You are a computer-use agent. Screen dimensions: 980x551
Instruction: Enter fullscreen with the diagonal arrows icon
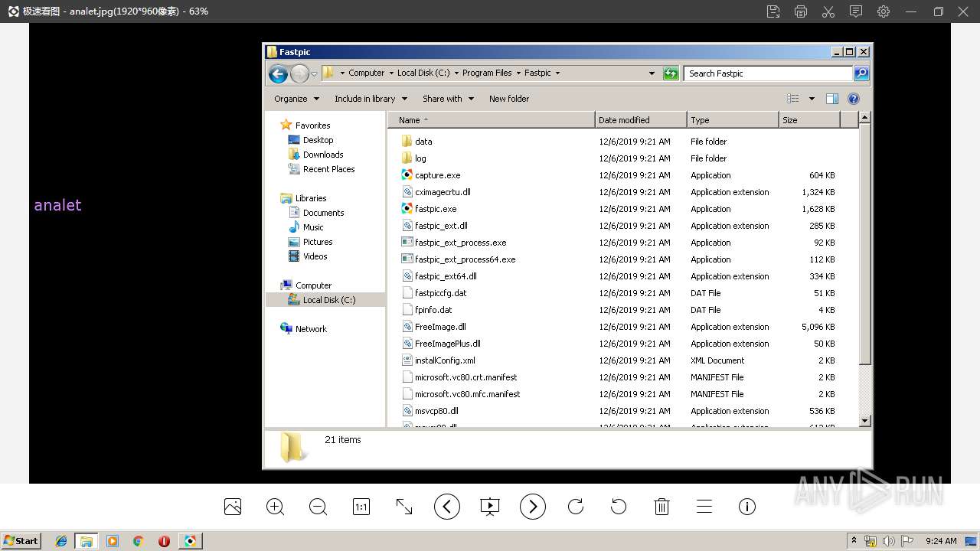(404, 507)
